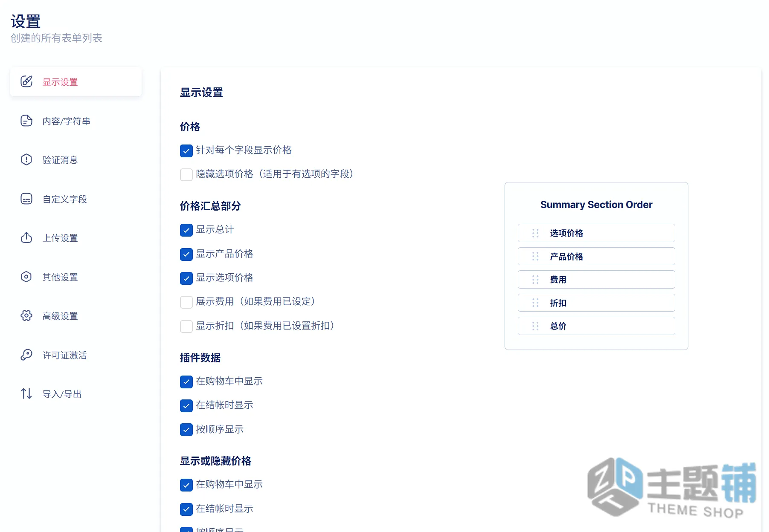Select the 费用 order row
Viewport: 769px width, 532px height.
596,280
